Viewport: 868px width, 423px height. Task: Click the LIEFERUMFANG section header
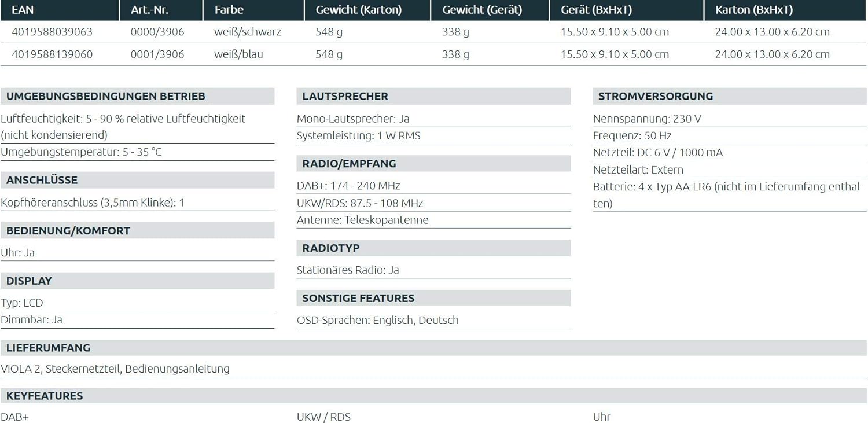[x=49, y=348]
